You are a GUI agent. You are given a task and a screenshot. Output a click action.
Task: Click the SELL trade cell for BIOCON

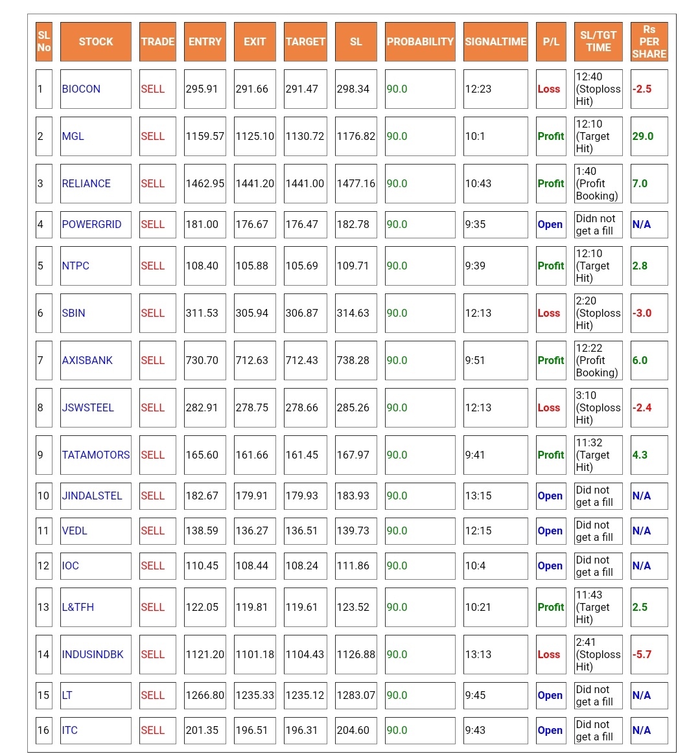(x=157, y=89)
